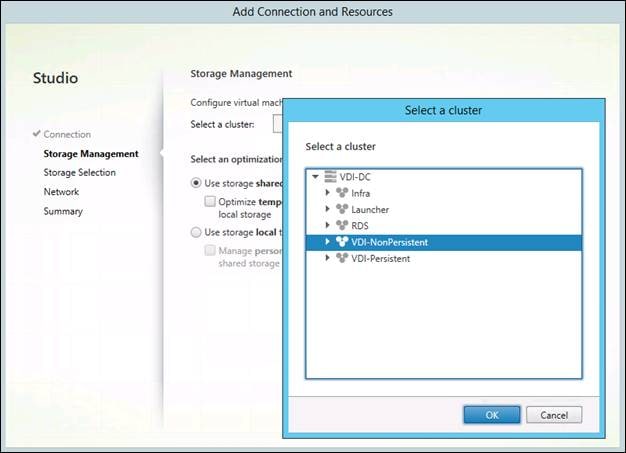Click the Studio title text

(x=55, y=78)
